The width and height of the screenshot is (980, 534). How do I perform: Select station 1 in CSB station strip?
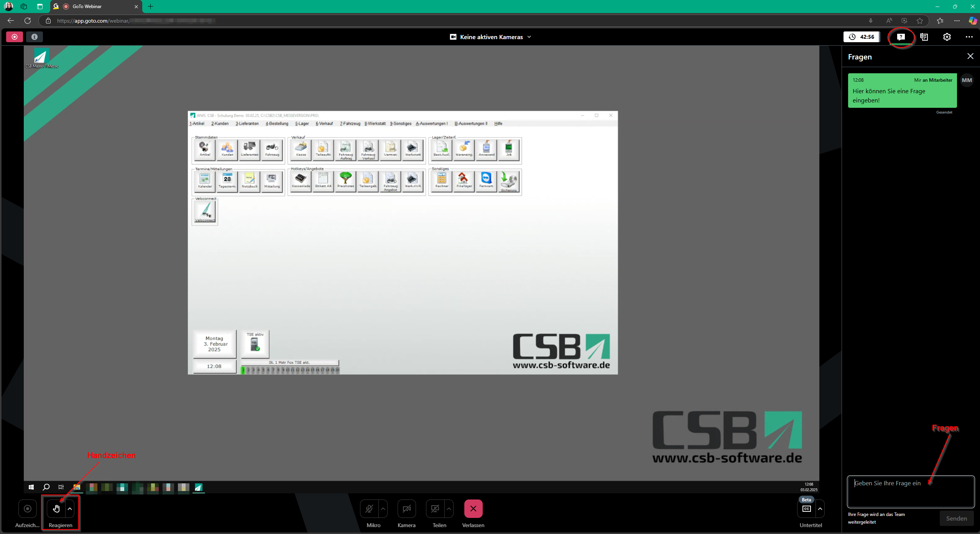[x=243, y=370]
